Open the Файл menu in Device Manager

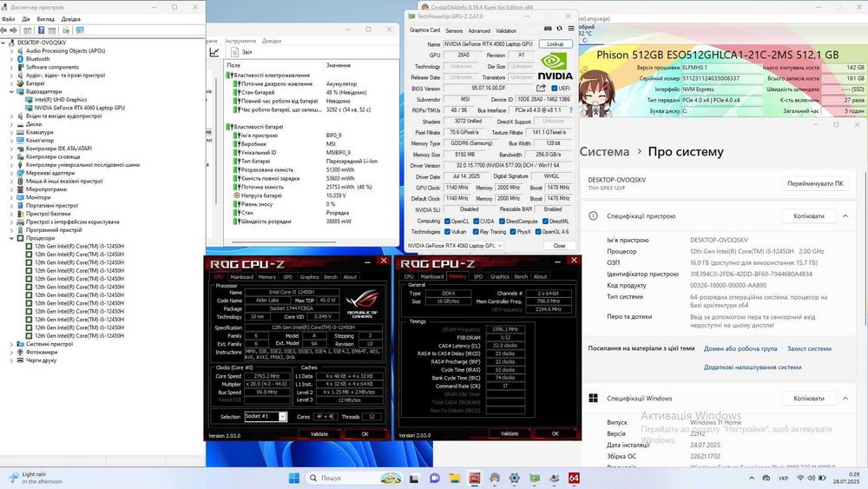(9, 19)
